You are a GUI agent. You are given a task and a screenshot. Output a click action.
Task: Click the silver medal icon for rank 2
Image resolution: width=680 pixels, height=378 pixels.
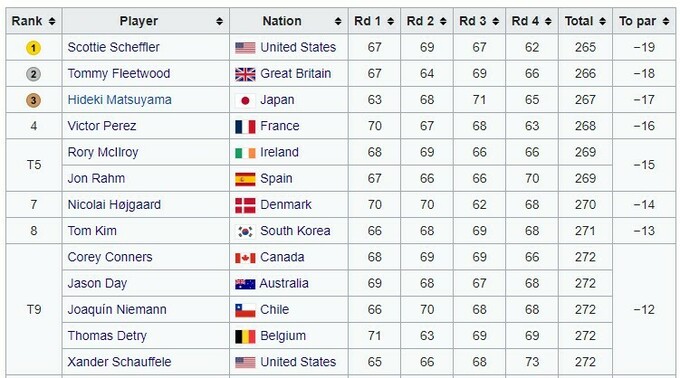tap(33, 74)
